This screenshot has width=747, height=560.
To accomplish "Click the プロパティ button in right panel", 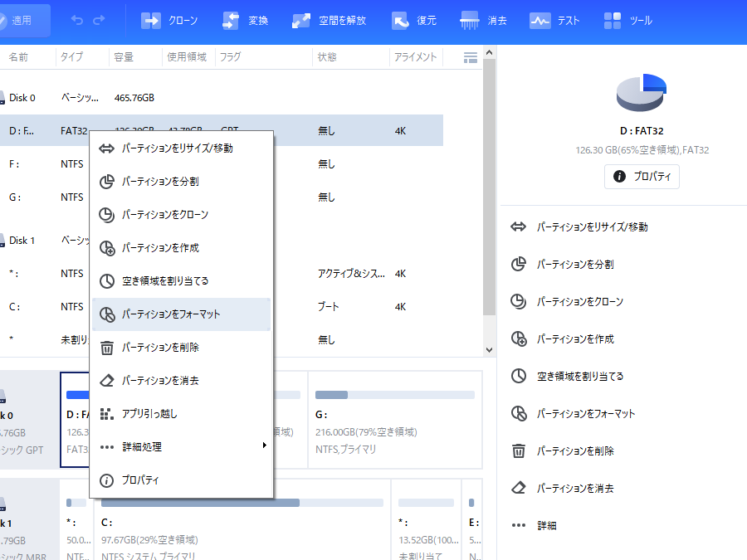I will tap(641, 177).
